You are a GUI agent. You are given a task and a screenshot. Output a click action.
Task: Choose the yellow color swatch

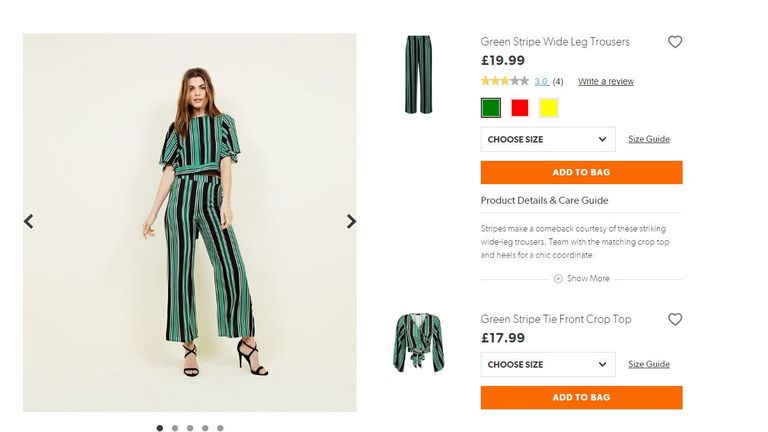[548, 108]
